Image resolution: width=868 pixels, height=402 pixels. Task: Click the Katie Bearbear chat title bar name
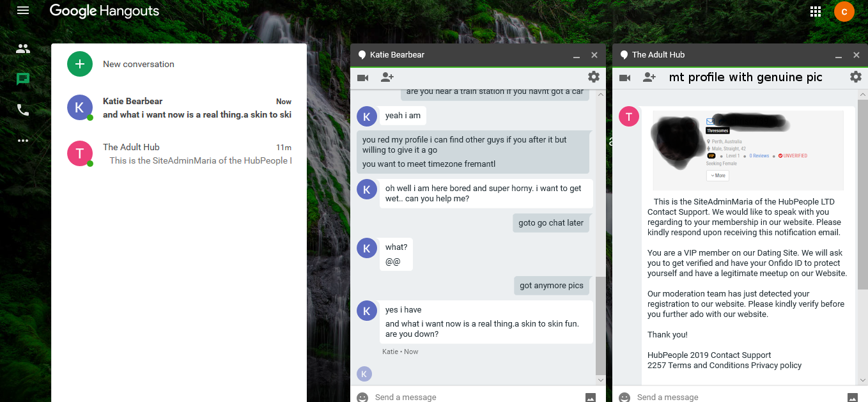pos(397,55)
